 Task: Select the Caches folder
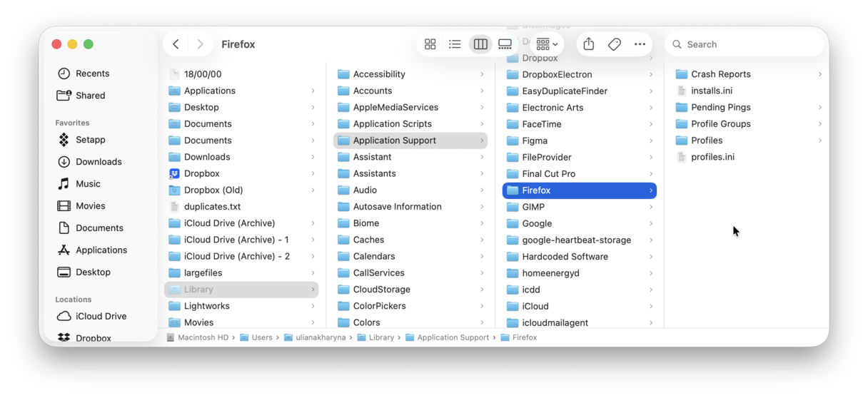click(410, 240)
